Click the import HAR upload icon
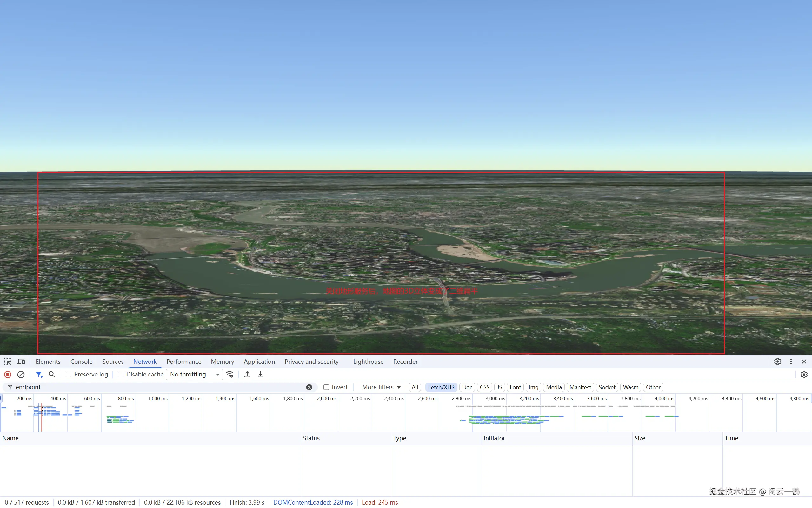The height and width of the screenshot is (508, 812). point(247,374)
